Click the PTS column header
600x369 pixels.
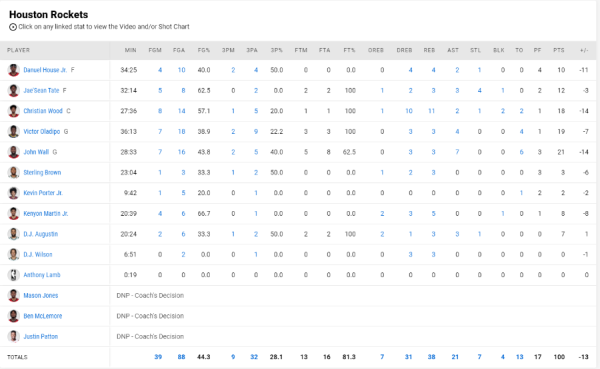tap(559, 50)
